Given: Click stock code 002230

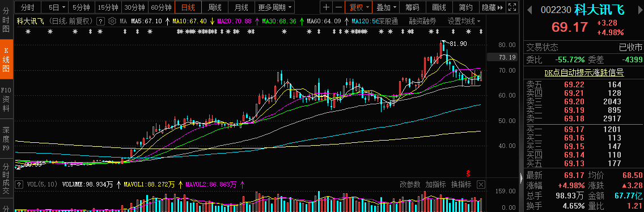Looking at the screenshot, I should pos(556,10).
